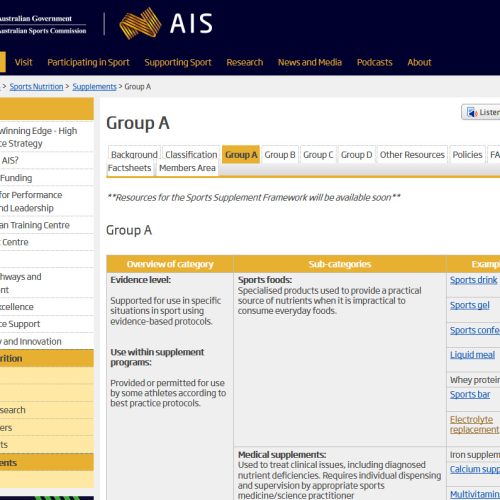Open the Factsheets tab
500x500 pixels.
click(x=129, y=168)
